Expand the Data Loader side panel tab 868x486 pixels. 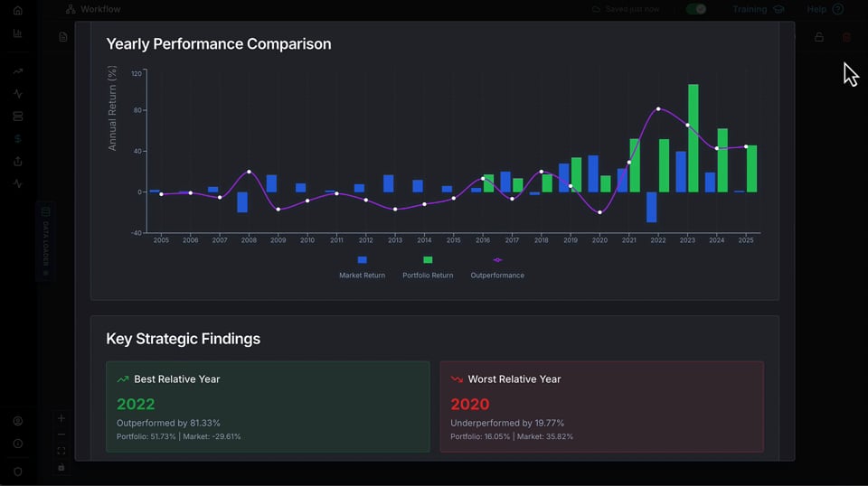pos(46,240)
